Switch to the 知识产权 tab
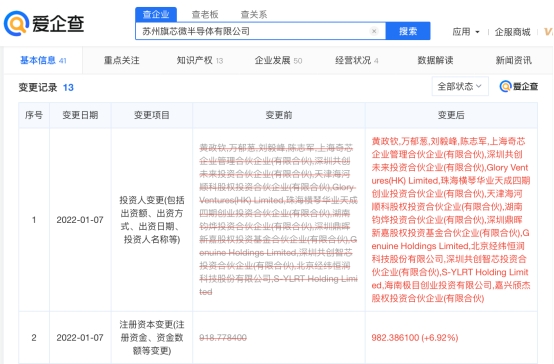The height and width of the screenshot is (364, 554). click(200, 60)
